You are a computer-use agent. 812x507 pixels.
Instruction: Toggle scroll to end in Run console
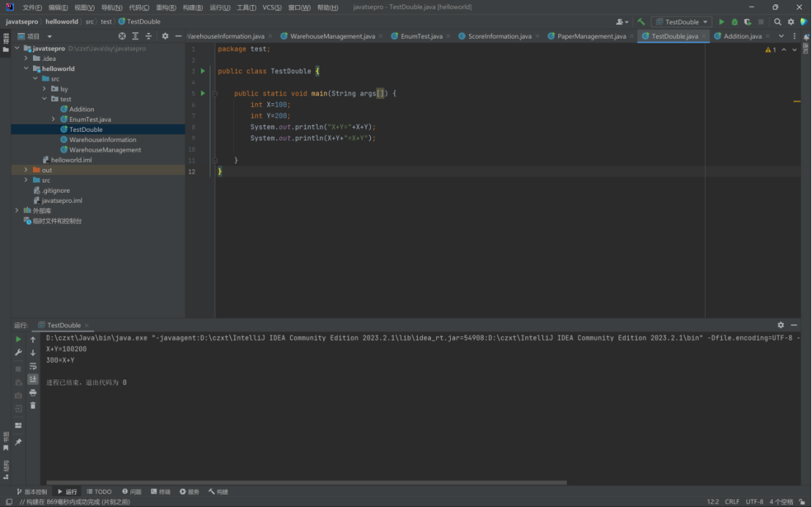pos(33,379)
